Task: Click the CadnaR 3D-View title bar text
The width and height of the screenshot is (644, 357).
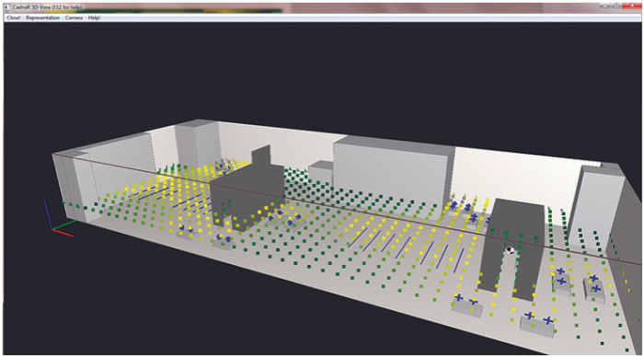Action: [47, 7]
